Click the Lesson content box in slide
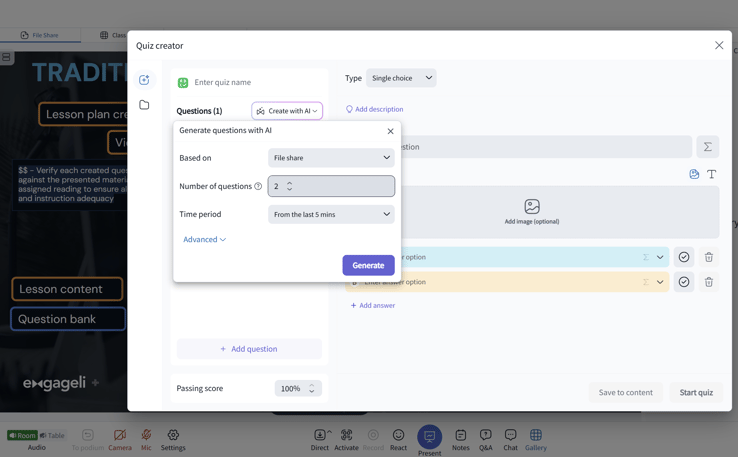This screenshot has height=457, width=738. point(67,289)
